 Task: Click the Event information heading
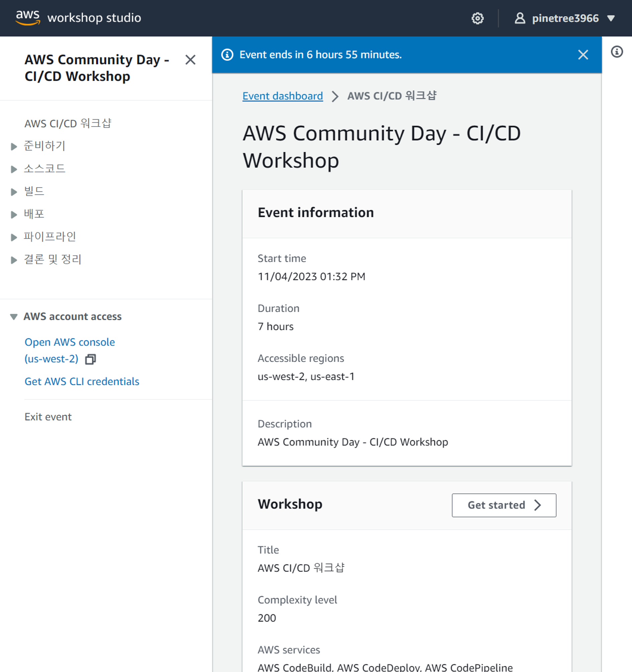316,213
